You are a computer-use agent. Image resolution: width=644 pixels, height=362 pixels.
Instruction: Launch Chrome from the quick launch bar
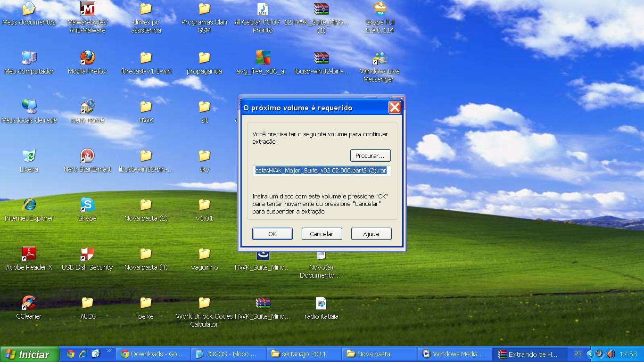coord(71,354)
